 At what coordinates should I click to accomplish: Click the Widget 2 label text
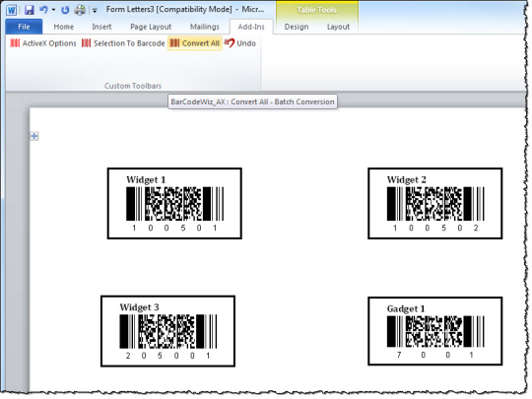tap(406, 180)
